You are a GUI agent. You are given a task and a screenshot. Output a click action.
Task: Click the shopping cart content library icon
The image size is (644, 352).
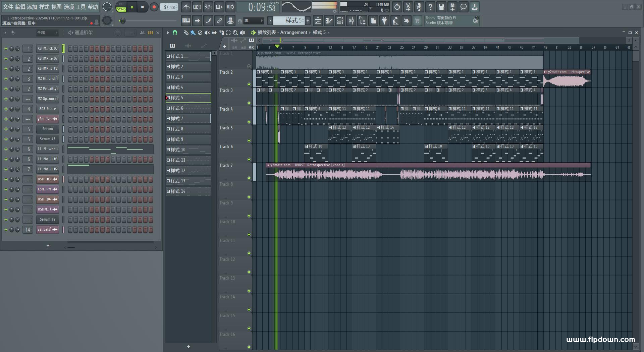(417, 21)
